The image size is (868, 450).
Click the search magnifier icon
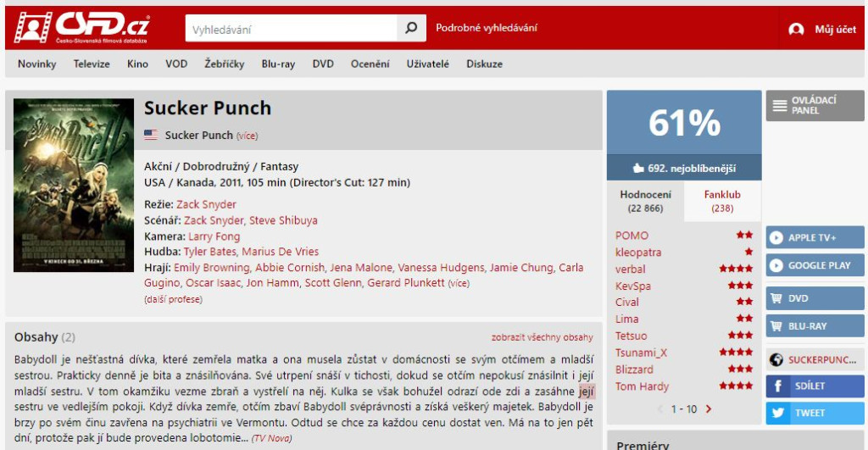[411, 28]
